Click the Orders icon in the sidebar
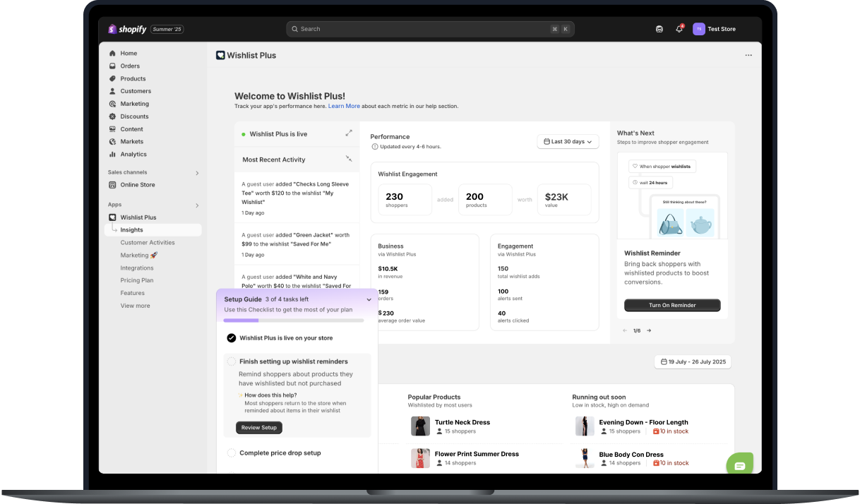Viewport: 860px width, 504px height. pos(112,66)
